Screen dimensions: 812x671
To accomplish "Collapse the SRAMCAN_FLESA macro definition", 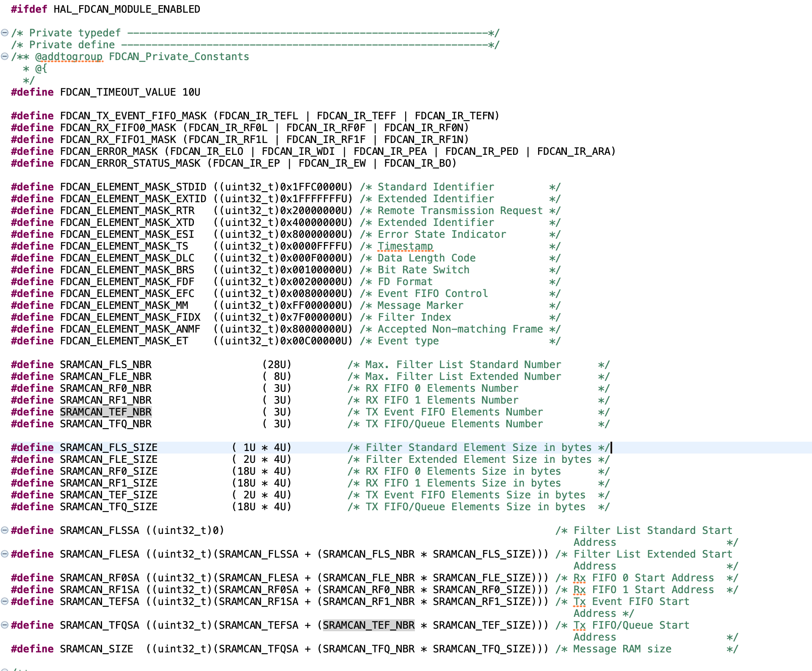I will pyautogui.click(x=5, y=554).
